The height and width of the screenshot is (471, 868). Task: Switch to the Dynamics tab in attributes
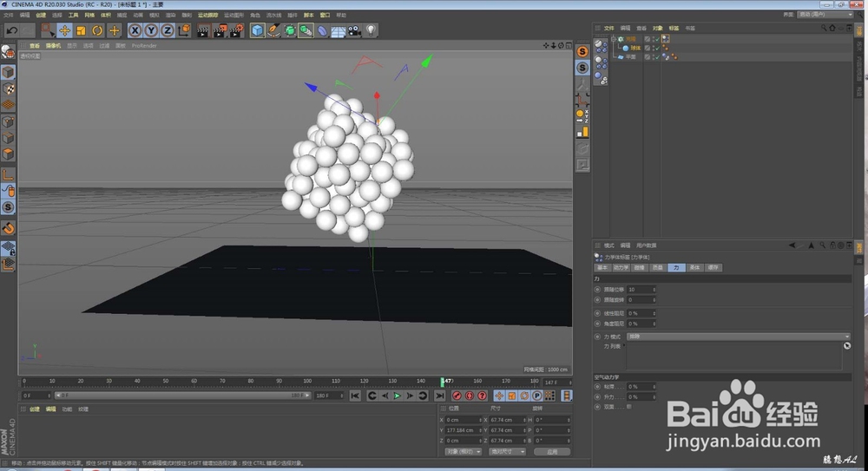point(621,267)
